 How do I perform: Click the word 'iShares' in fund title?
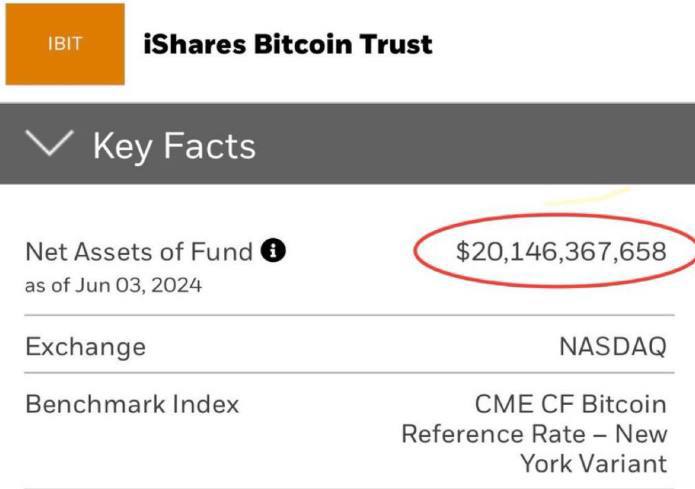pyautogui.click(x=191, y=44)
